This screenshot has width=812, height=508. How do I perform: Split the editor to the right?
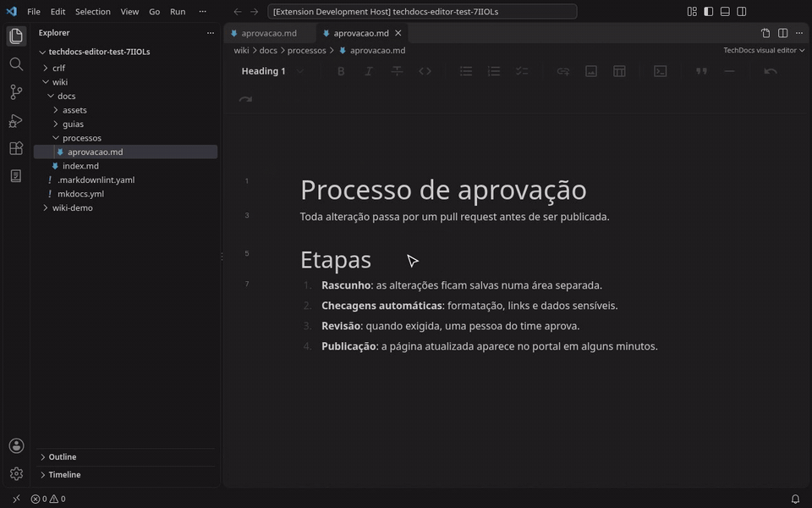pyautogui.click(x=783, y=33)
